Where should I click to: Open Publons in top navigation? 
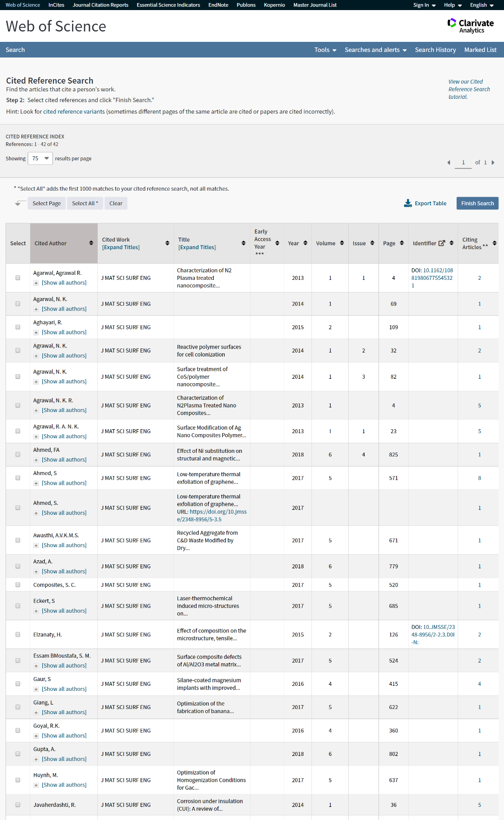[x=246, y=5]
